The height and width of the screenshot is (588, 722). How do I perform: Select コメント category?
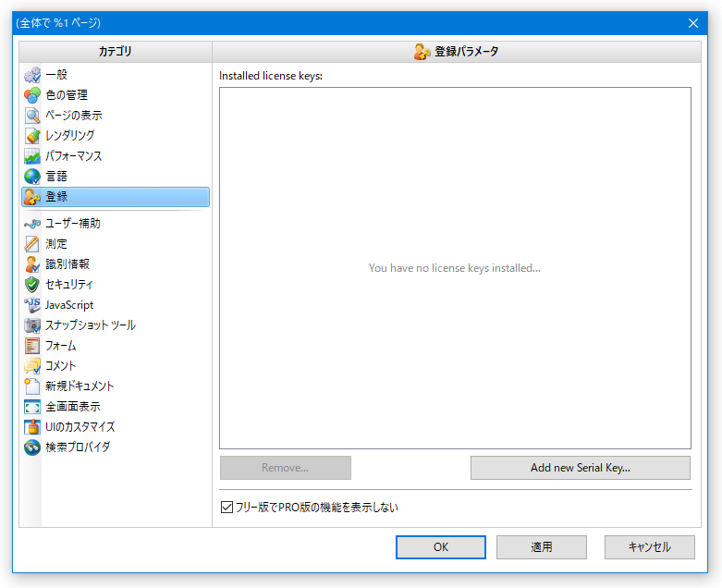click(116, 366)
